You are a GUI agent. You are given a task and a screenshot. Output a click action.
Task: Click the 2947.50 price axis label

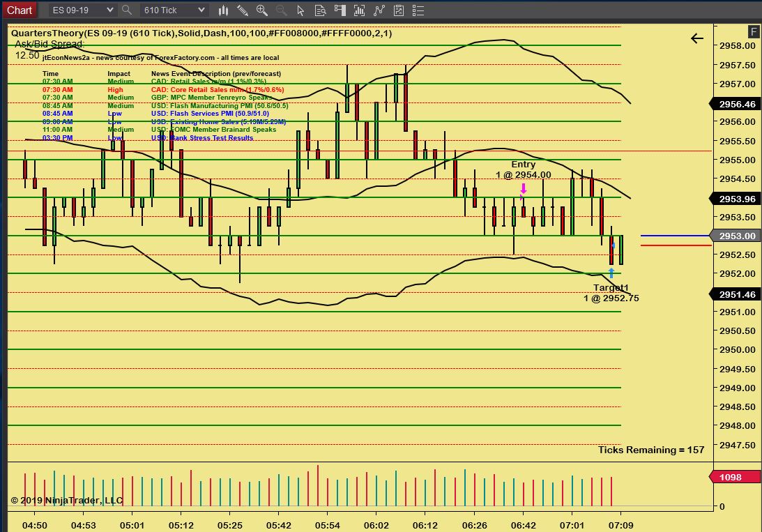tap(737, 445)
